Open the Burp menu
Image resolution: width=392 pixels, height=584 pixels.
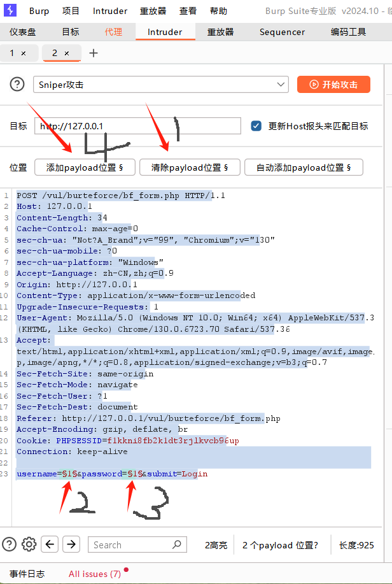point(39,11)
